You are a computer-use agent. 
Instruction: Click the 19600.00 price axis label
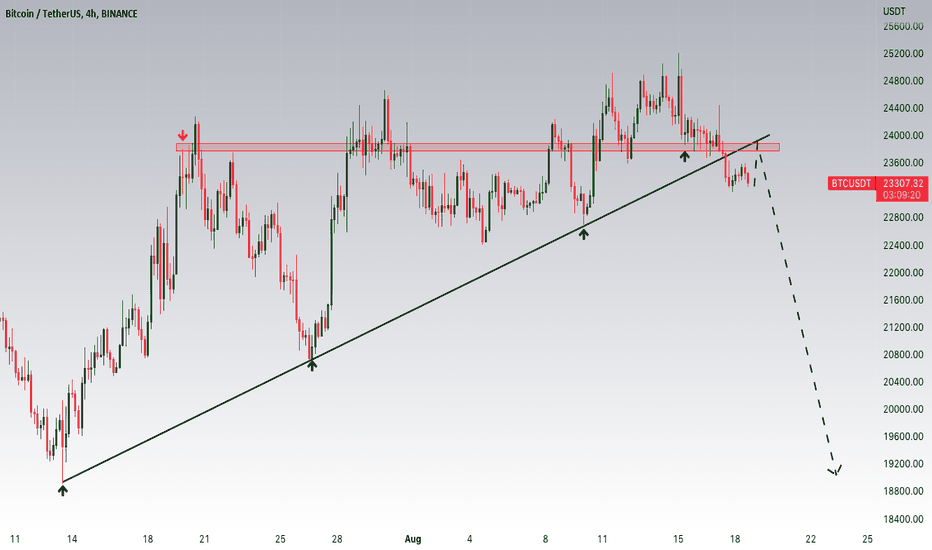[903, 436]
